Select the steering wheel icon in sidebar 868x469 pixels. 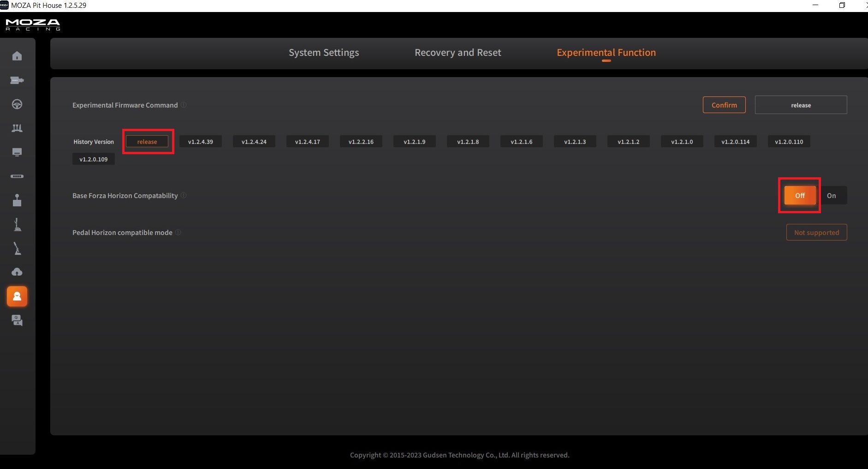(17, 104)
